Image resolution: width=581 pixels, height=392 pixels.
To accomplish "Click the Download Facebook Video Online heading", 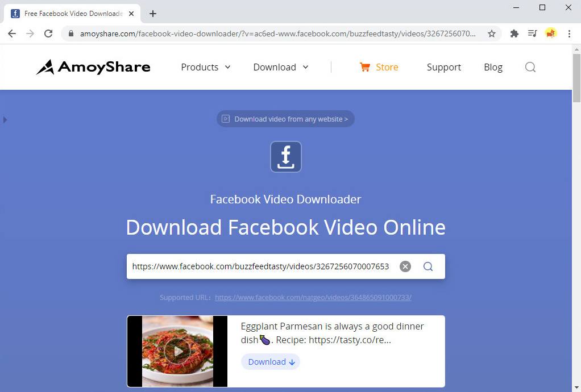I will 286,227.
